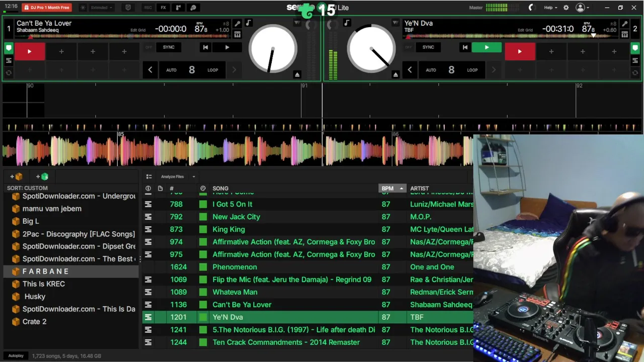Open the user account dropdown
Screen dimensions: 644x362
[583, 8]
